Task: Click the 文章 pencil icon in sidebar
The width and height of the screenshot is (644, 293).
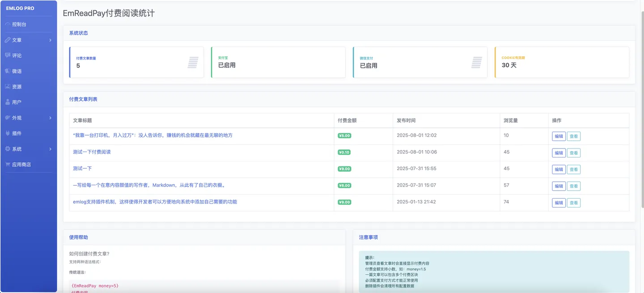Action: (8, 40)
